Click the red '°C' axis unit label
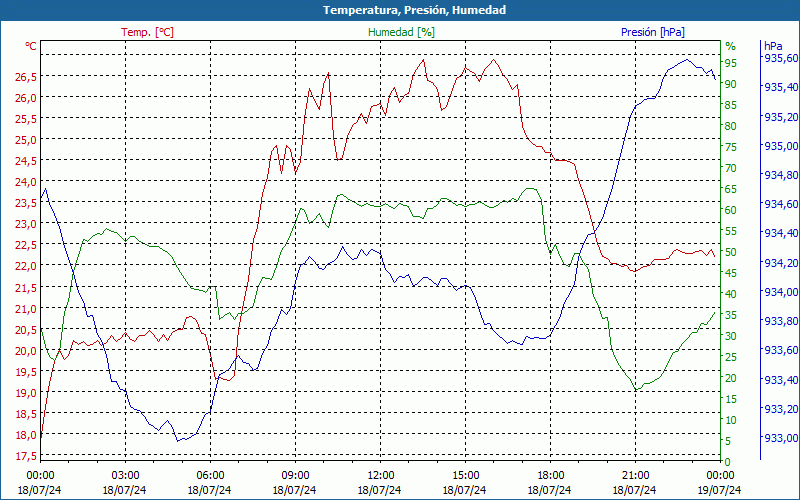Image resolution: width=800 pixels, height=500 pixels. pyautogui.click(x=31, y=46)
